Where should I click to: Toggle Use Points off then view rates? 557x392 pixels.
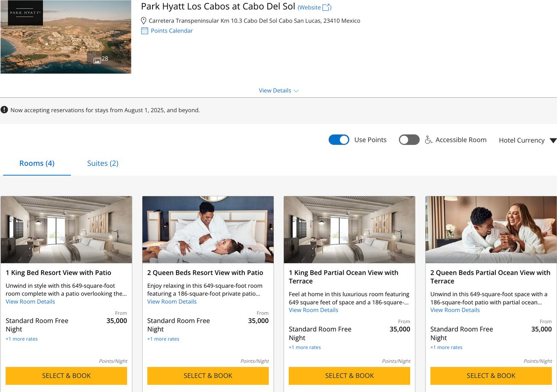click(339, 140)
